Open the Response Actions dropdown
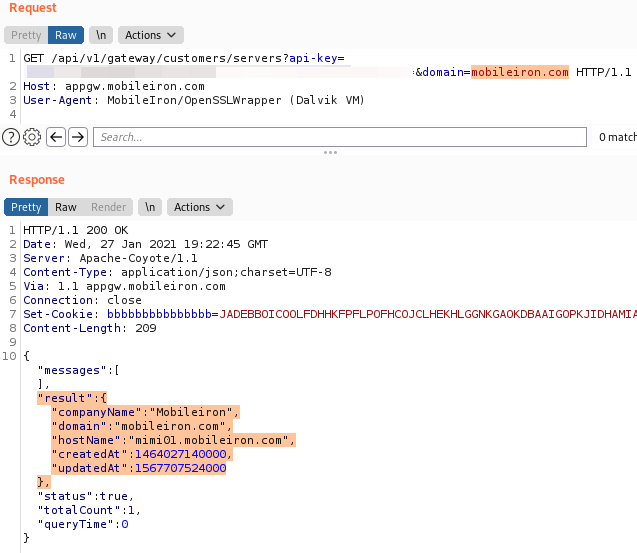637x553 pixels. 200,207
